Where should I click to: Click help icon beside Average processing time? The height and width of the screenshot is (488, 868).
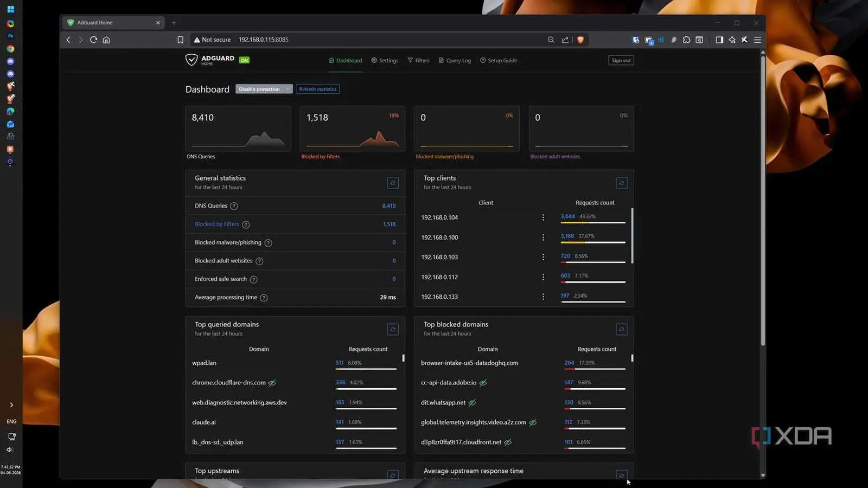point(264,298)
